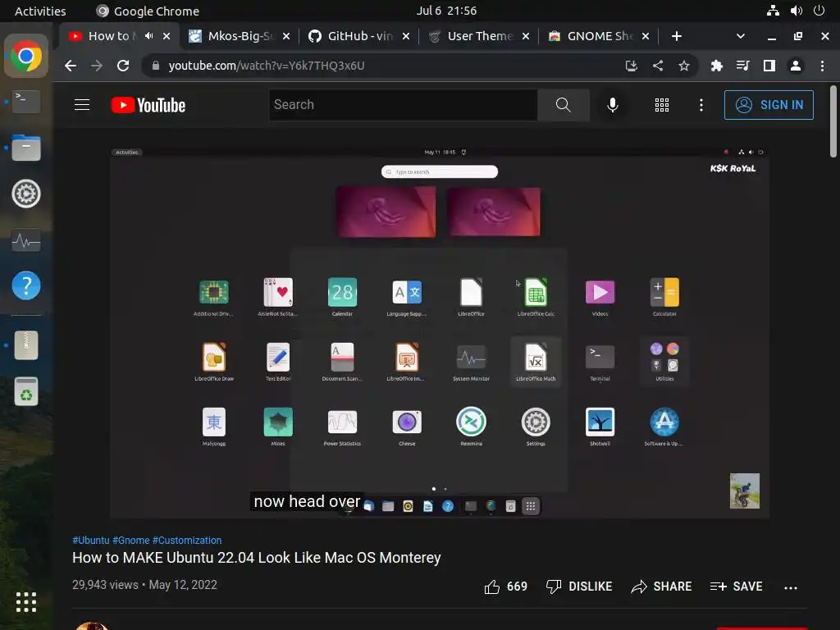Open System Monitor from the dock
The width and height of the screenshot is (840, 630).
pos(26,240)
